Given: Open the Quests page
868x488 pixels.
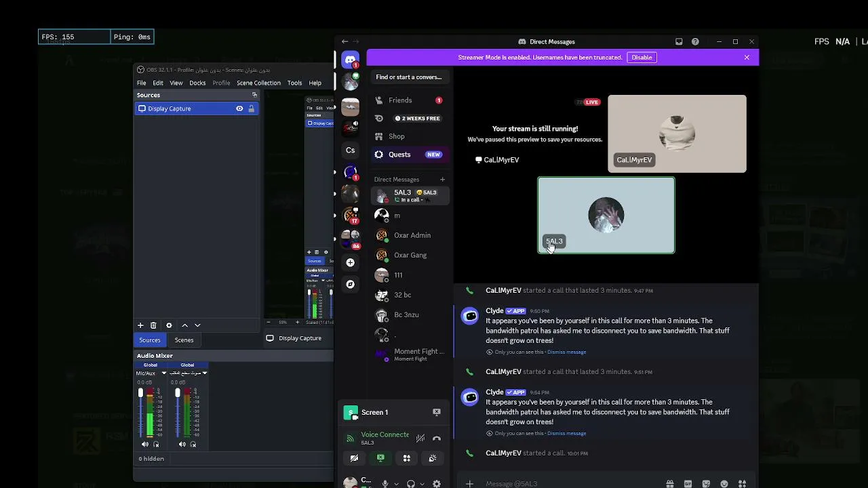Looking at the screenshot, I should coord(409,155).
